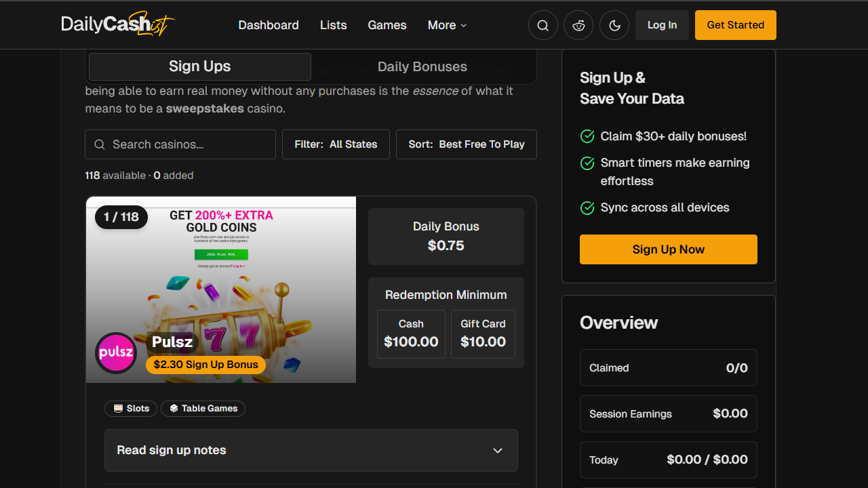Click the Daily Bonus $0.75 card
Viewport: 868px width, 488px height.
[446, 237]
